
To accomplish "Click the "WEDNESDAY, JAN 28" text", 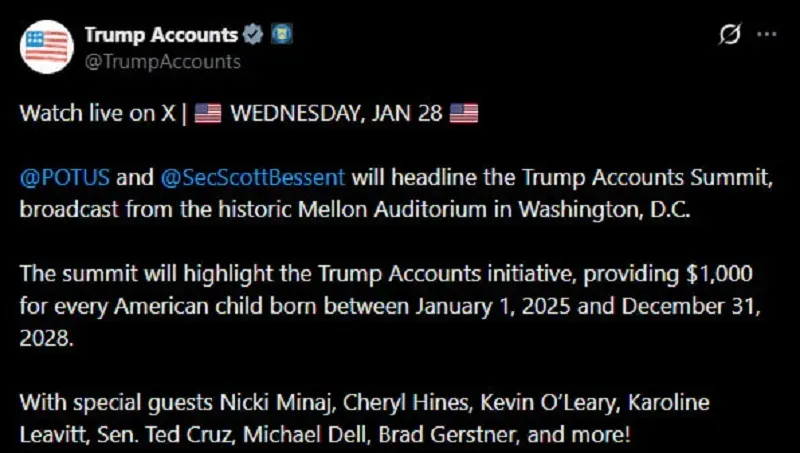I will pyautogui.click(x=336, y=113).
